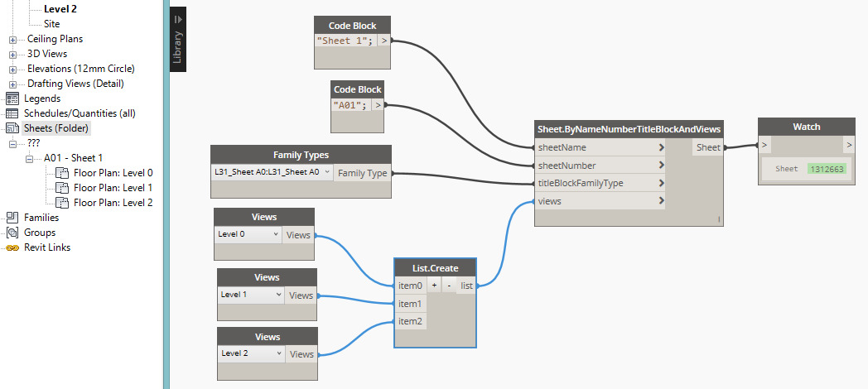Viewport: 868px width, 389px height.
Task: Open the Views dropdown showing Level 1
Action: (x=251, y=295)
